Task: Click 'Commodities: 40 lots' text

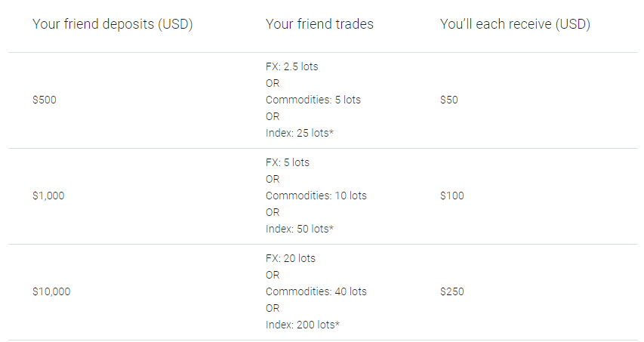Action: click(316, 291)
